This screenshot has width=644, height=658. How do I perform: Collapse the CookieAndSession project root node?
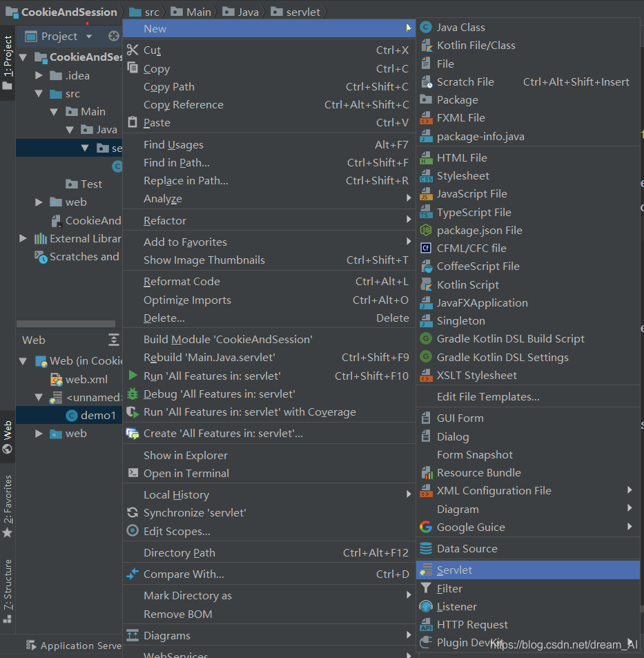[23, 57]
